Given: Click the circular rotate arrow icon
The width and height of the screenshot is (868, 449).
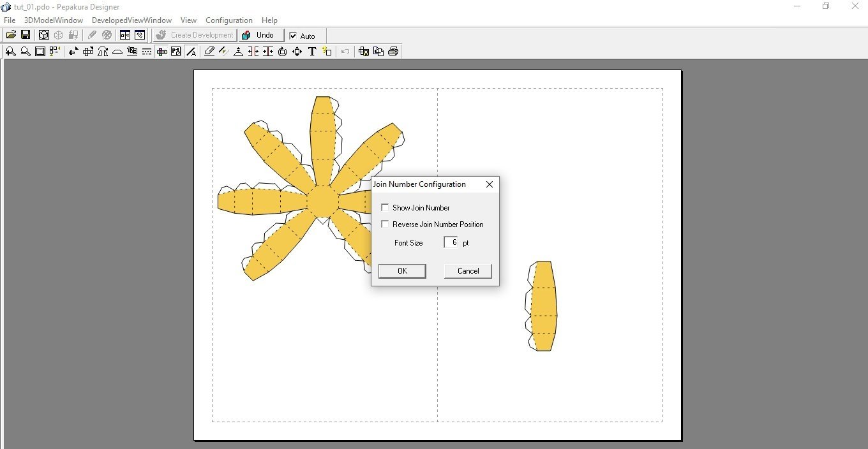Looking at the screenshot, I should [x=283, y=52].
